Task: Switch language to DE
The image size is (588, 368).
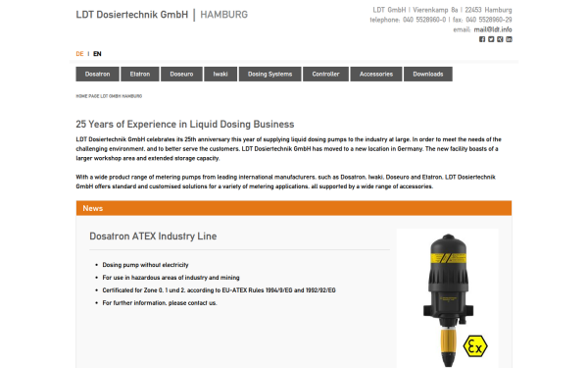Action: click(x=79, y=54)
